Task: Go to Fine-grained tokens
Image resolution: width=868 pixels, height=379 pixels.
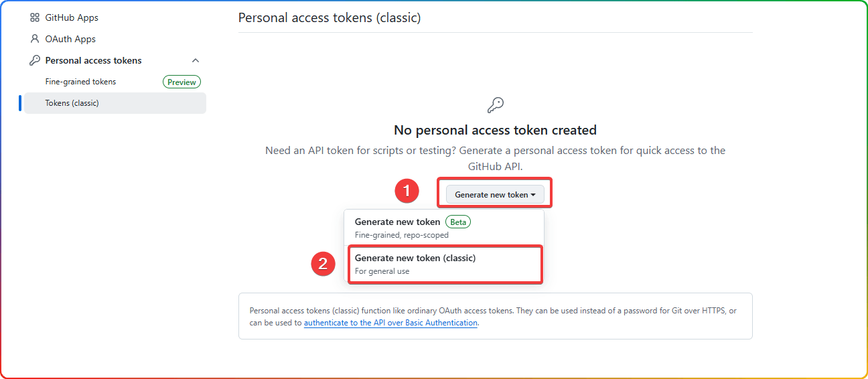Action: point(80,82)
